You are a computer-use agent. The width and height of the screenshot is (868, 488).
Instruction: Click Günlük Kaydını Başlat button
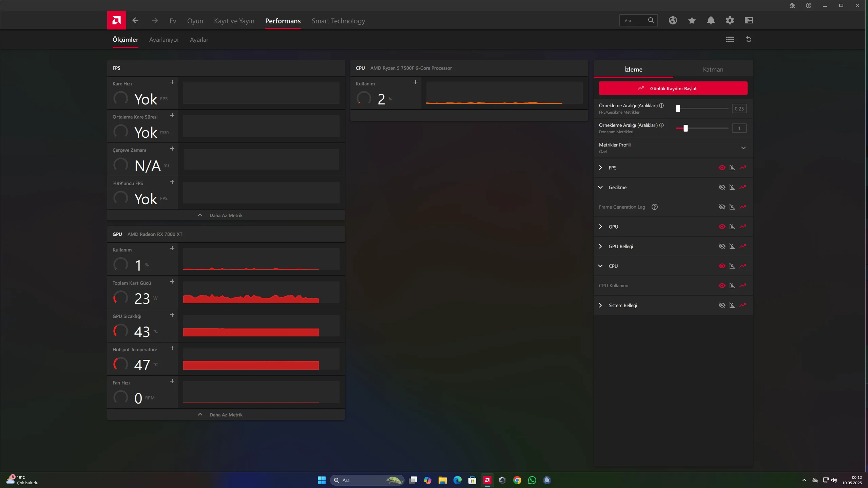tap(673, 88)
